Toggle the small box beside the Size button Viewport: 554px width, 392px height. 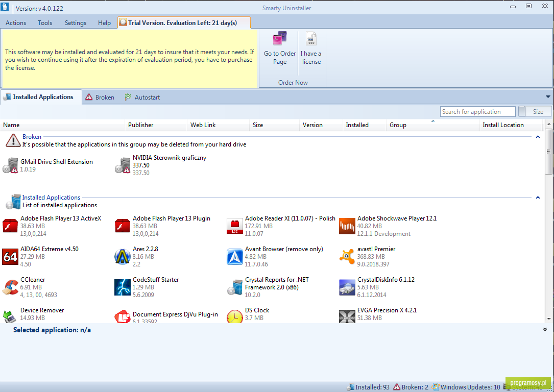click(521, 112)
